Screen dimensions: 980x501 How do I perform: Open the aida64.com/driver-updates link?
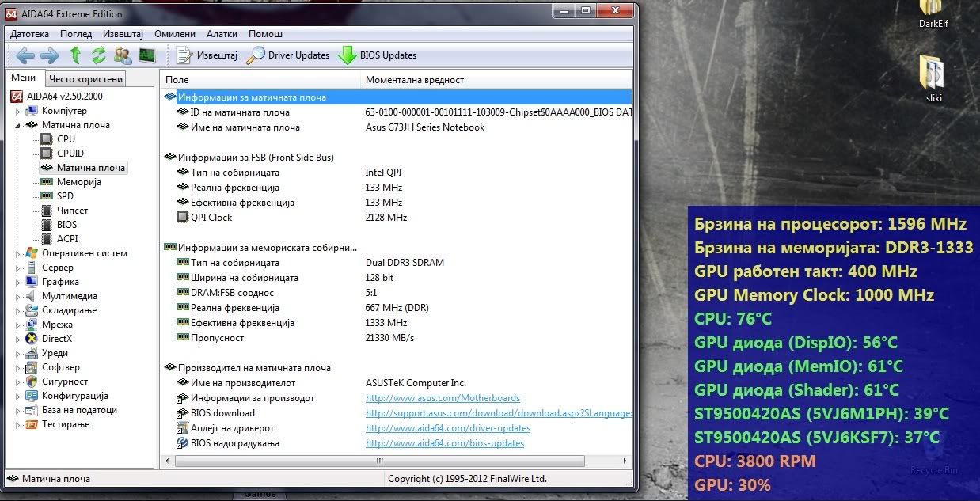448,428
